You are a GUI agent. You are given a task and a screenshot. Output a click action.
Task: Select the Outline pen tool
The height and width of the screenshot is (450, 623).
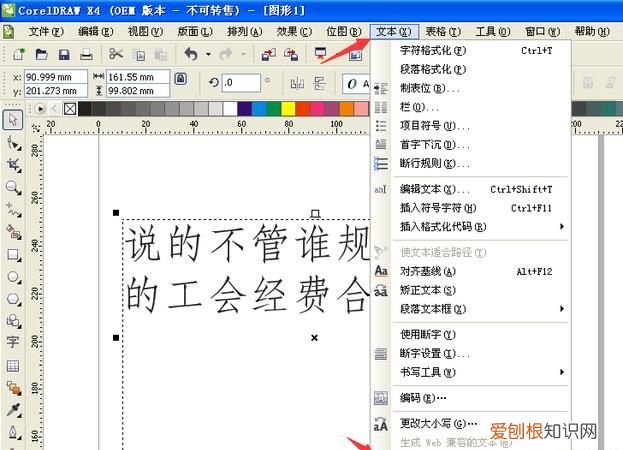pyautogui.click(x=14, y=432)
